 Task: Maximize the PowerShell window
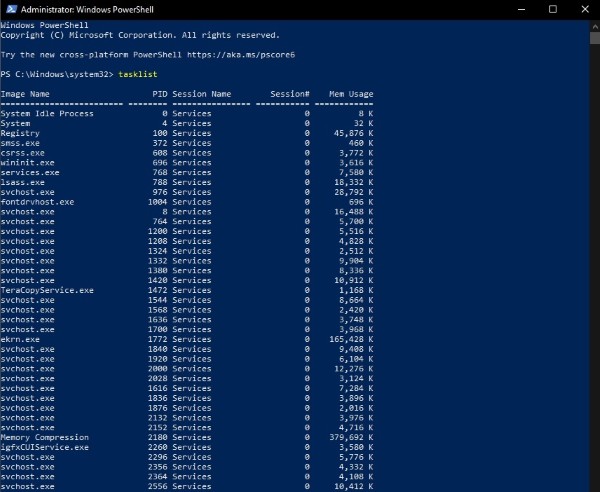coord(553,9)
